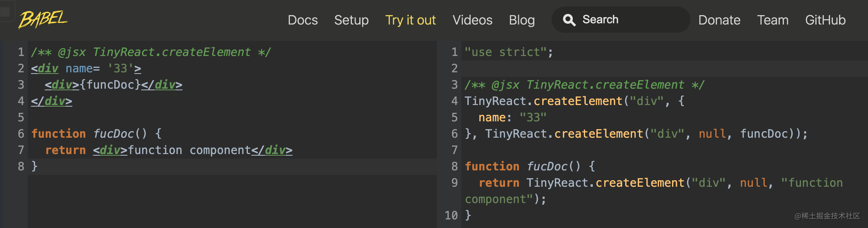
Task: Open the Donate page
Action: 719,20
